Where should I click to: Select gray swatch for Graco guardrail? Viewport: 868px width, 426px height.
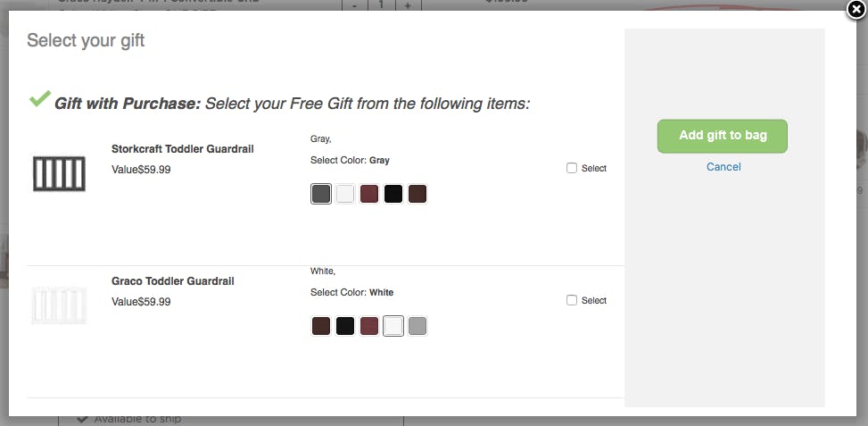pos(417,326)
